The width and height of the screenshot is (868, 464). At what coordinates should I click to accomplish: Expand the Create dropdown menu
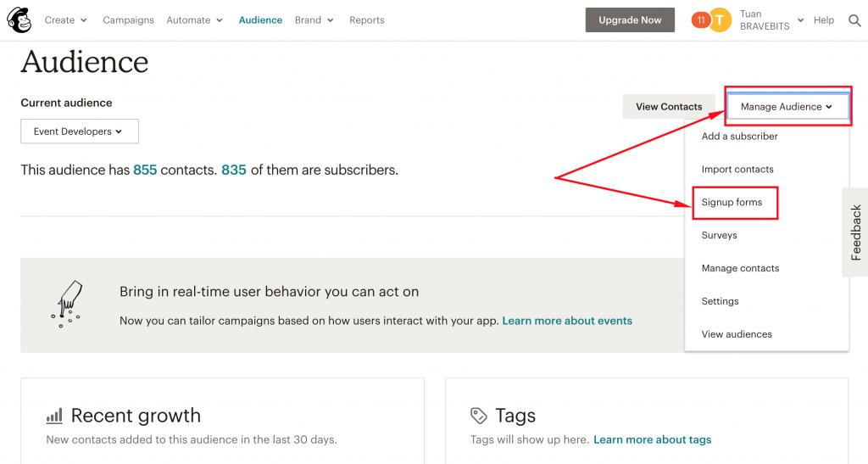click(65, 20)
